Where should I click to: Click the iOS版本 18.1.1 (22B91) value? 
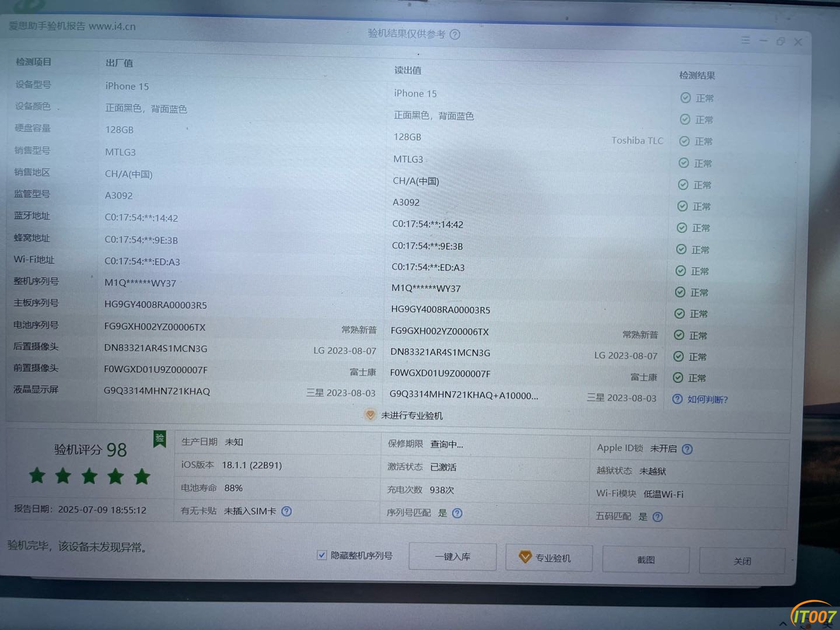click(x=251, y=465)
